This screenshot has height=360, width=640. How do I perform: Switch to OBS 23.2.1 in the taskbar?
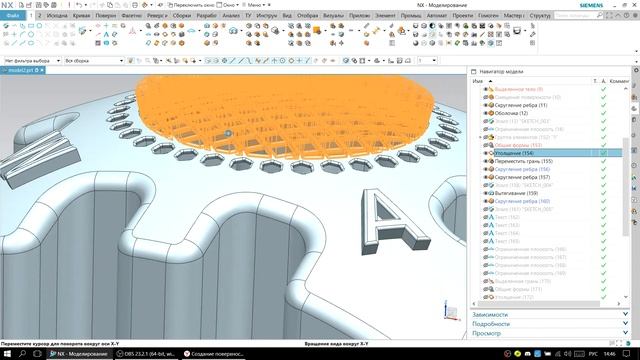146,354
